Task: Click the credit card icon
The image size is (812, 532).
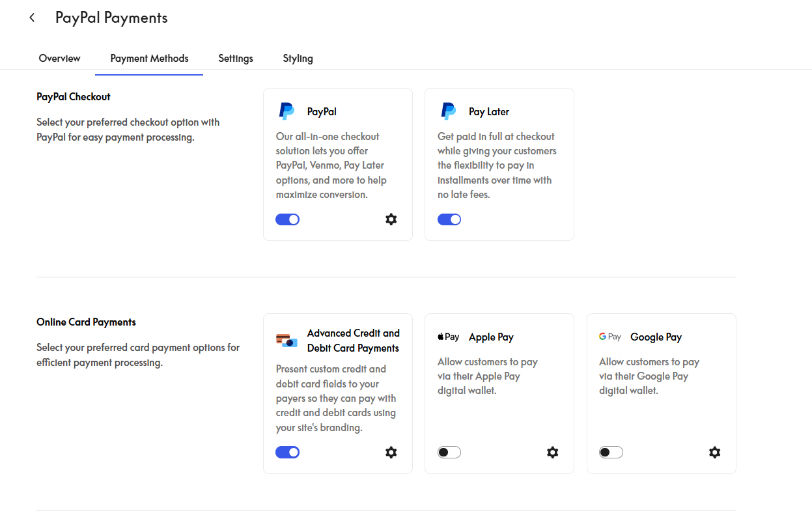Action: tap(287, 341)
